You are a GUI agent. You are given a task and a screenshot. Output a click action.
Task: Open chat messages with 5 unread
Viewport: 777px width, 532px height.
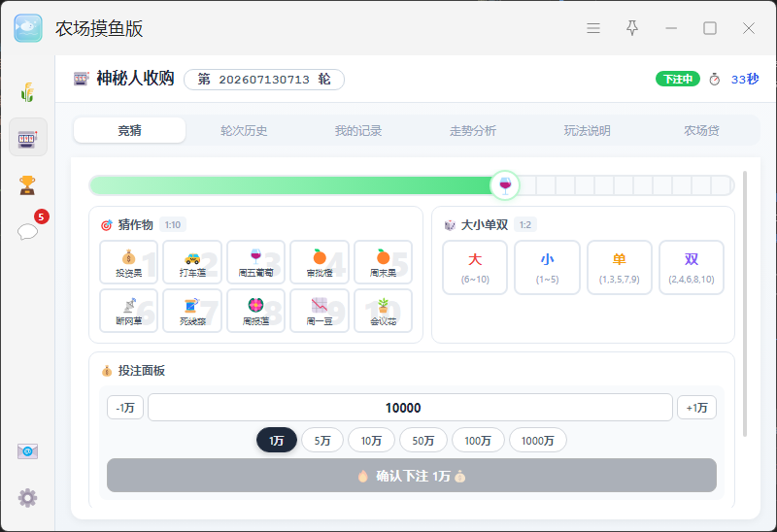[x=28, y=231]
